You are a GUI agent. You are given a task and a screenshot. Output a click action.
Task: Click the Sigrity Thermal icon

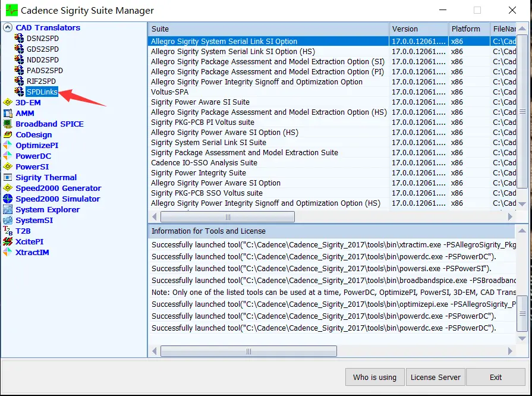(8, 177)
